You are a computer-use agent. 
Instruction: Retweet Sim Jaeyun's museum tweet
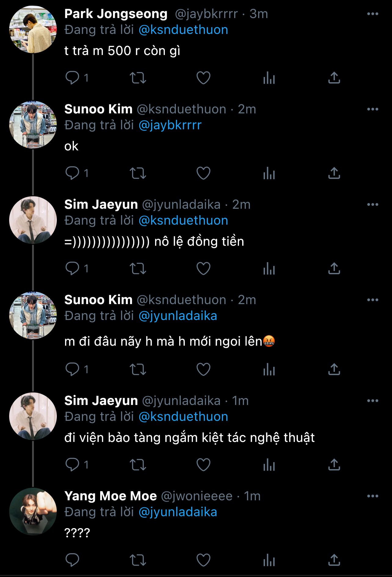tap(138, 465)
